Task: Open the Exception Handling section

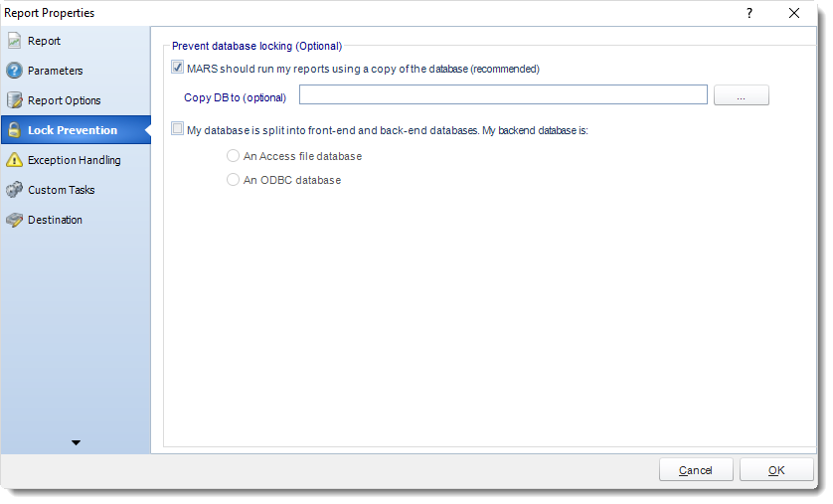Action: click(75, 160)
